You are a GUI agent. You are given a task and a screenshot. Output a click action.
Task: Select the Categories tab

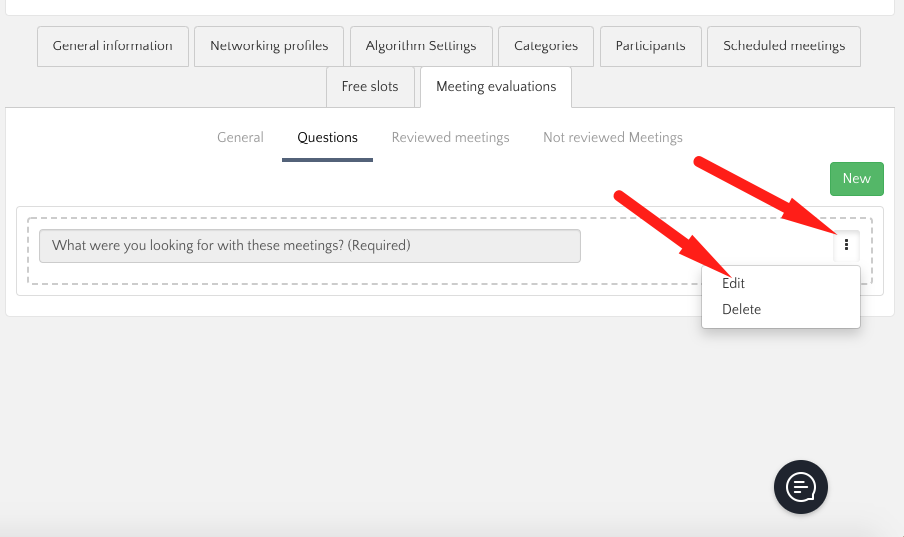click(x=546, y=46)
